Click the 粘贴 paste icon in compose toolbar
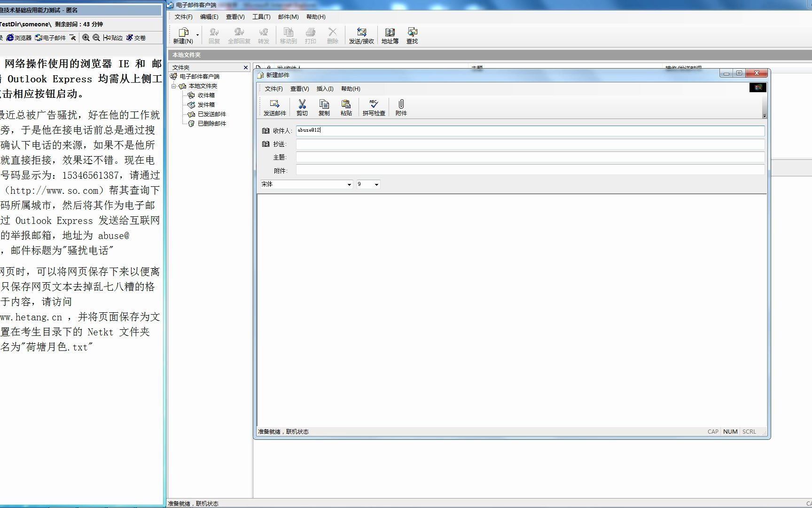 [346, 108]
